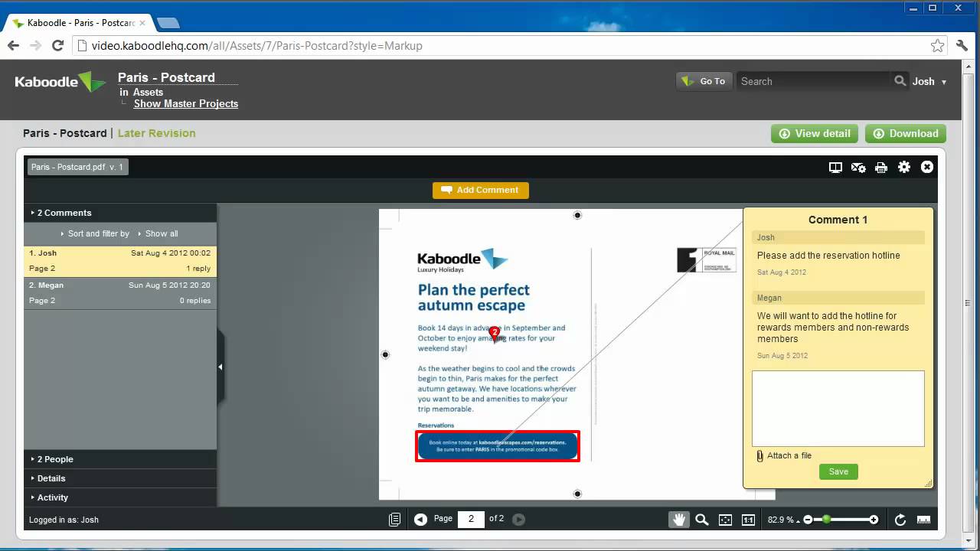Click the Paris - Postcard.pdf v. 1 label

coord(77,167)
